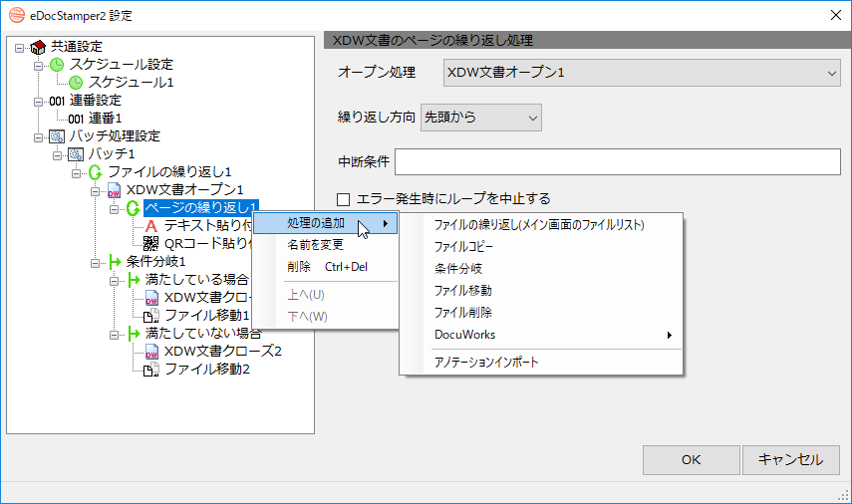Screen dimensions: 852x504
Task: Select ファイルコピー in submenu
Action: point(541,247)
